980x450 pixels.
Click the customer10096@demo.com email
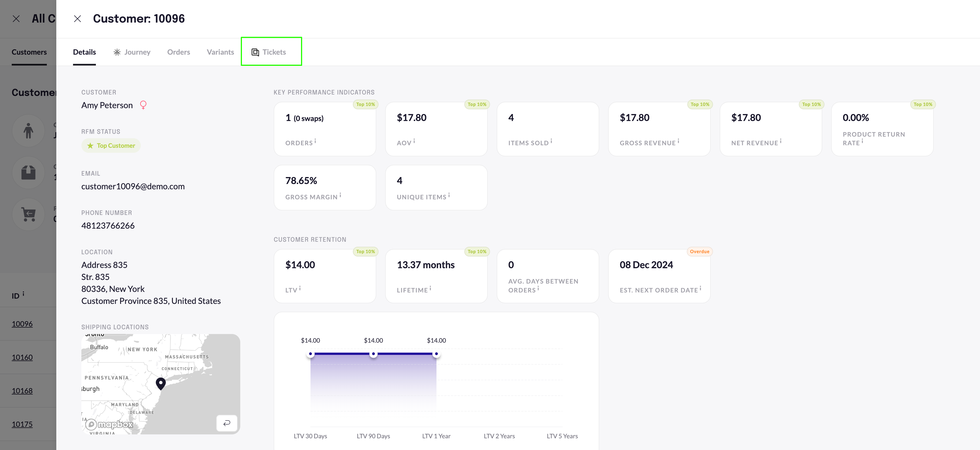tap(133, 186)
